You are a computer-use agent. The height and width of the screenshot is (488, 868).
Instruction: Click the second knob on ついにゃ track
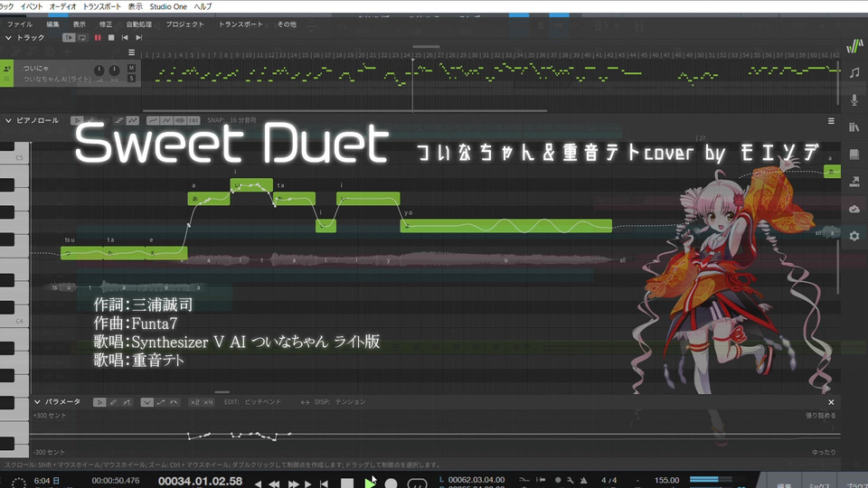[x=114, y=70]
